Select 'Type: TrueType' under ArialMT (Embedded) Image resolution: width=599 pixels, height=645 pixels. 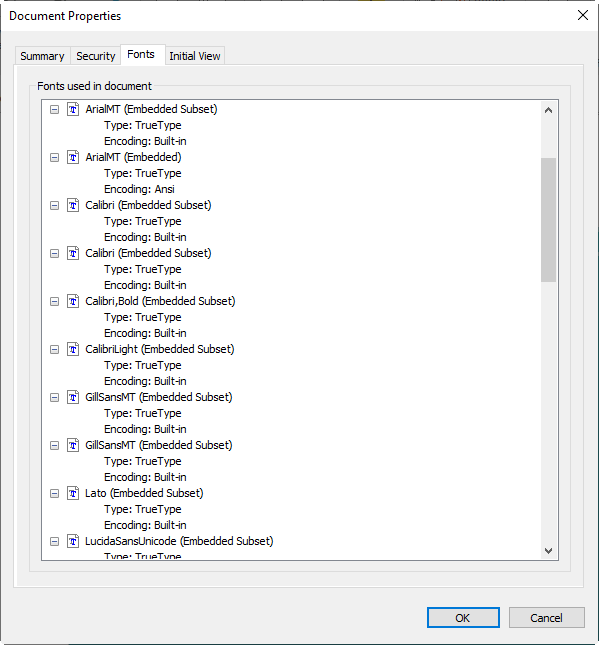tap(143, 174)
